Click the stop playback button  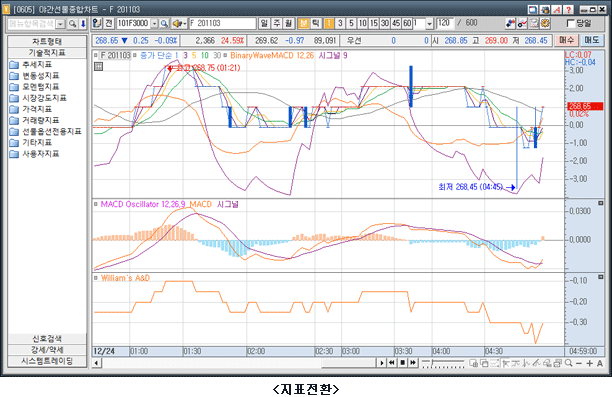point(402,363)
